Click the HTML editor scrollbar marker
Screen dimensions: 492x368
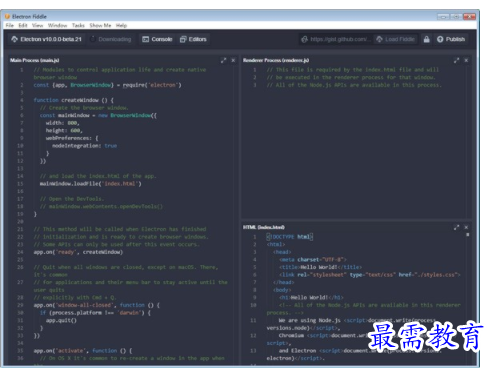pyautogui.click(x=468, y=235)
